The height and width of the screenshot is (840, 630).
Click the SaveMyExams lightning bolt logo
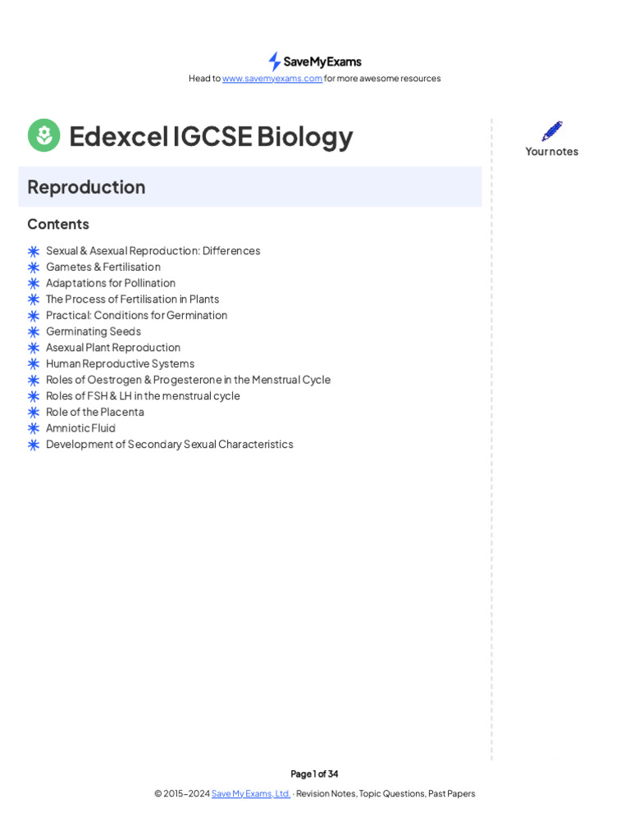pyautogui.click(x=275, y=62)
